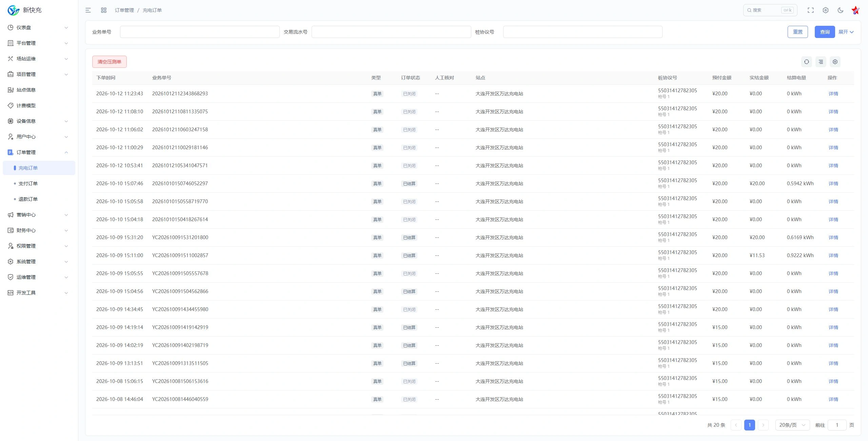Enter fullscreen mode using the top-bar icon
The width and height of the screenshot is (868, 441).
pyautogui.click(x=811, y=10)
